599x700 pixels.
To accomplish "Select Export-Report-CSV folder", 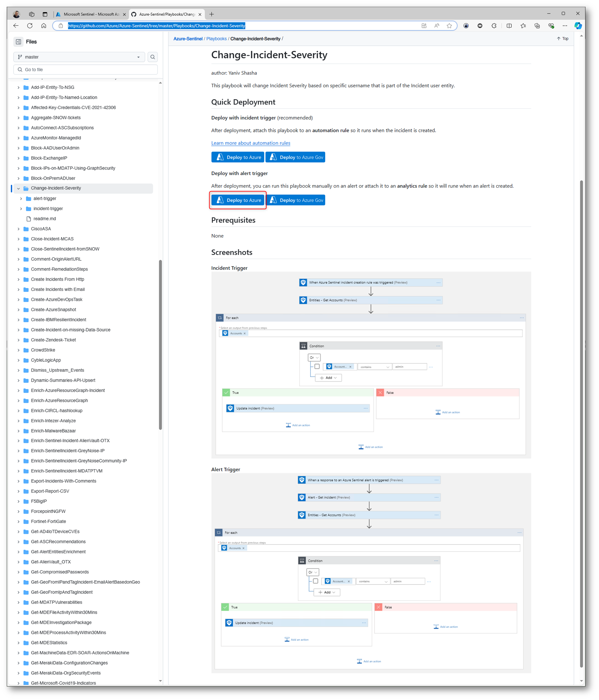I will pyautogui.click(x=50, y=491).
